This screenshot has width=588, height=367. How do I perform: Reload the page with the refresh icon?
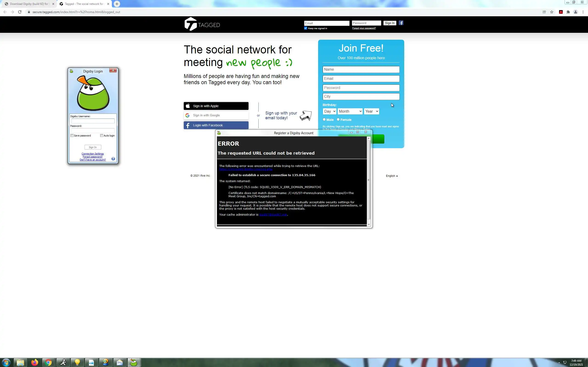20,12
